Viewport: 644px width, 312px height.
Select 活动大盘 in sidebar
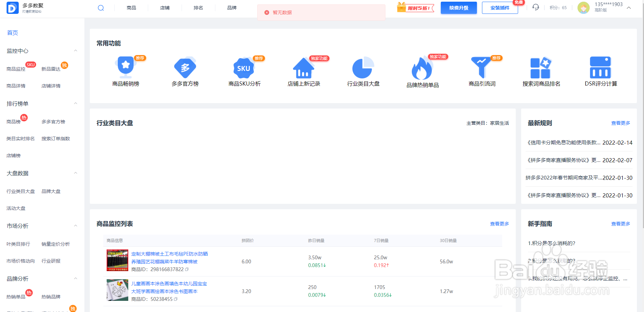[16, 208]
